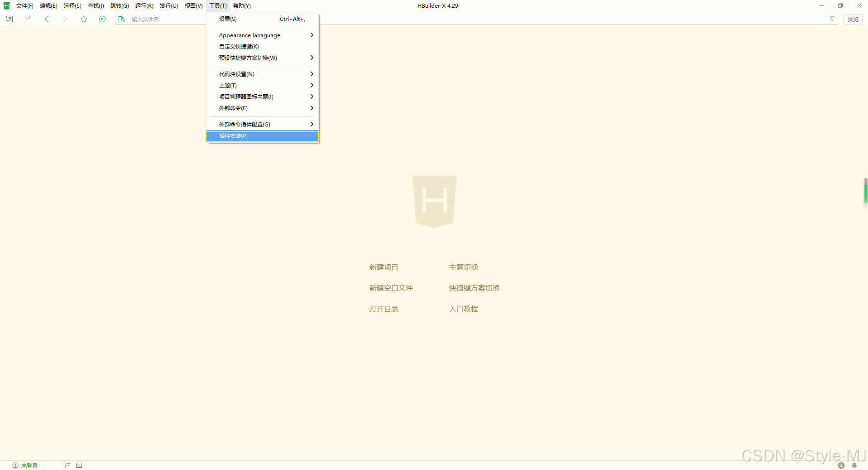Open the 文件(F) menu

pos(25,6)
